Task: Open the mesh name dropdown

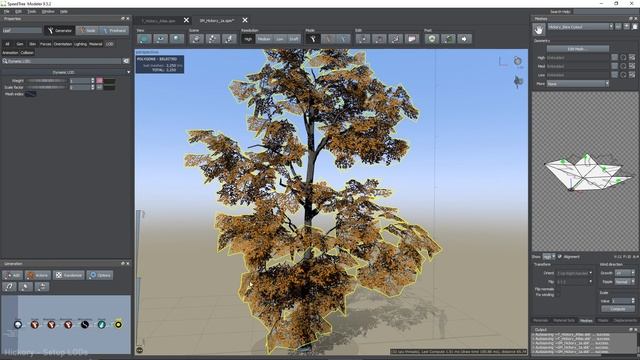Action: coord(580,27)
